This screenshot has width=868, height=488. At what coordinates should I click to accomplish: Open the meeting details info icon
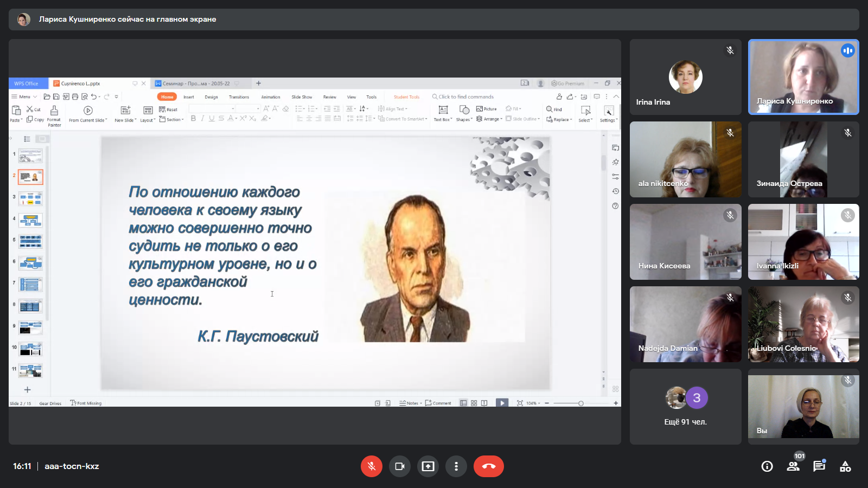[767, 466]
